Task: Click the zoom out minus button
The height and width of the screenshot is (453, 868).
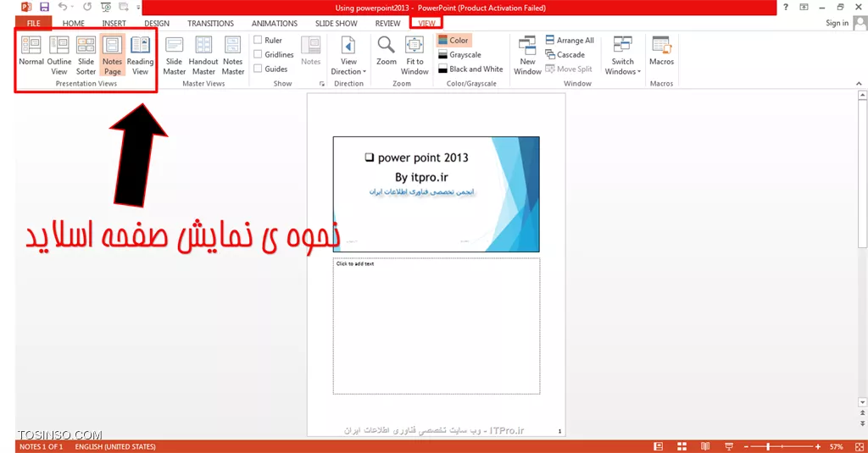Action: coord(746,446)
